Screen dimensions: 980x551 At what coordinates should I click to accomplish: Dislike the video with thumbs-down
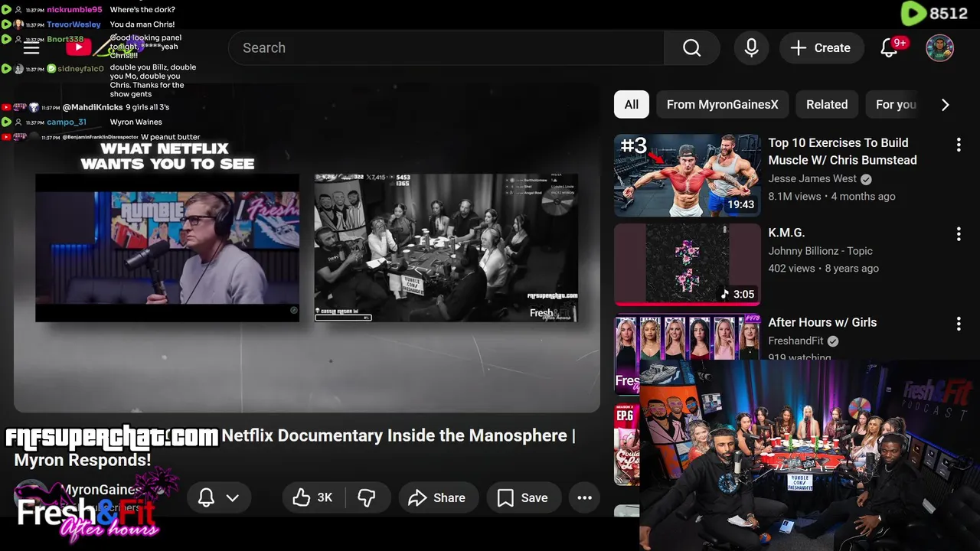367,497
